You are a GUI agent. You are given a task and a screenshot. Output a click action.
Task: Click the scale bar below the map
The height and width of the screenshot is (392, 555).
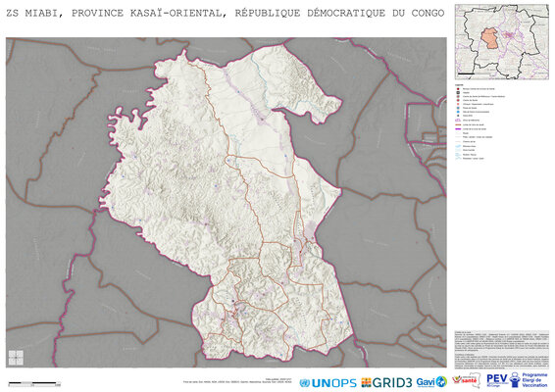(34, 383)
